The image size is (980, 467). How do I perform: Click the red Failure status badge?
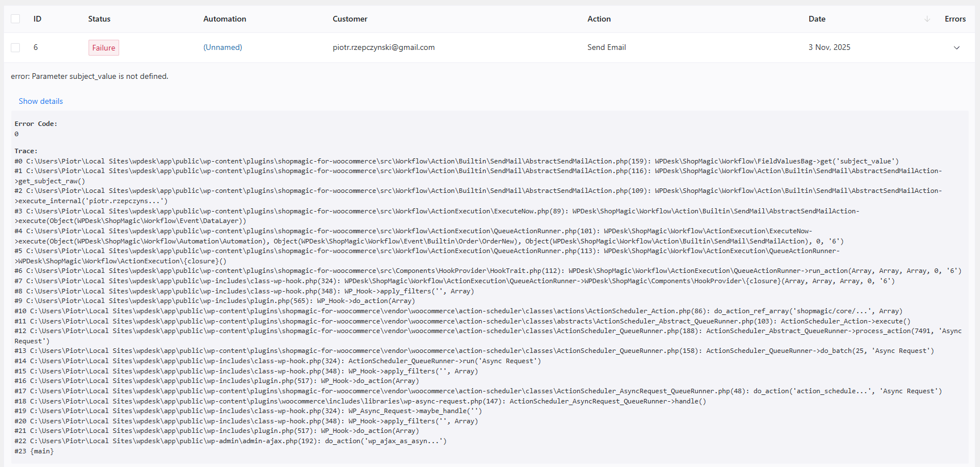(x=104, y=48)
